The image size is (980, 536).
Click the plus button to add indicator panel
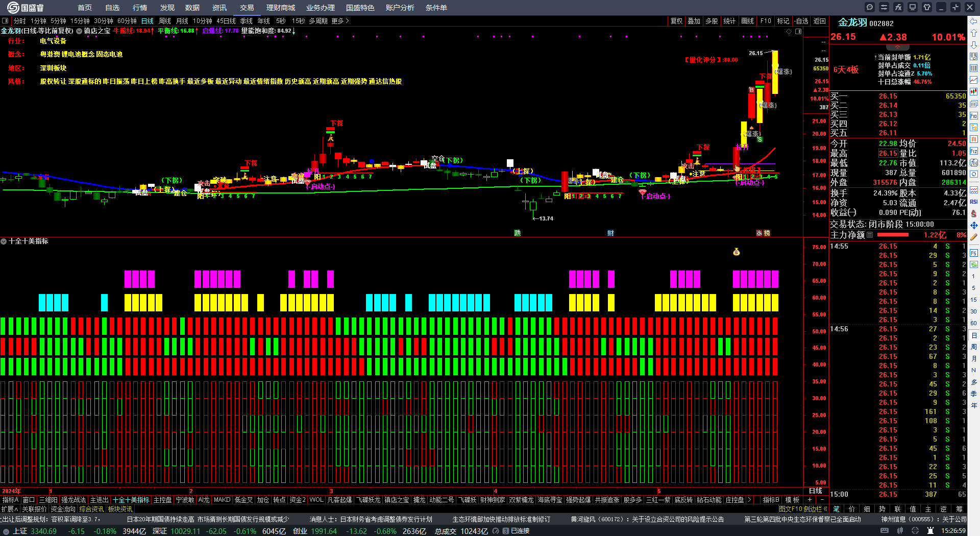810,500
